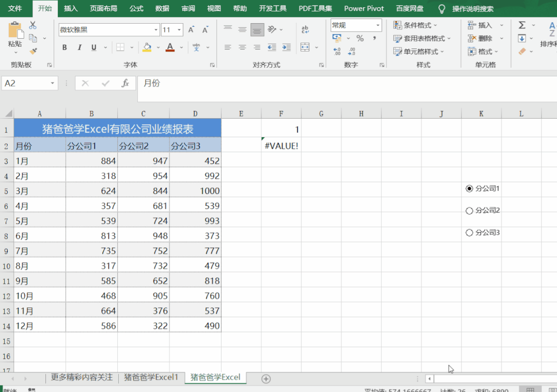This screenshot has width=557, height=392.
Task: Toggle bold formatting with B icon
Action: point(65,47)
